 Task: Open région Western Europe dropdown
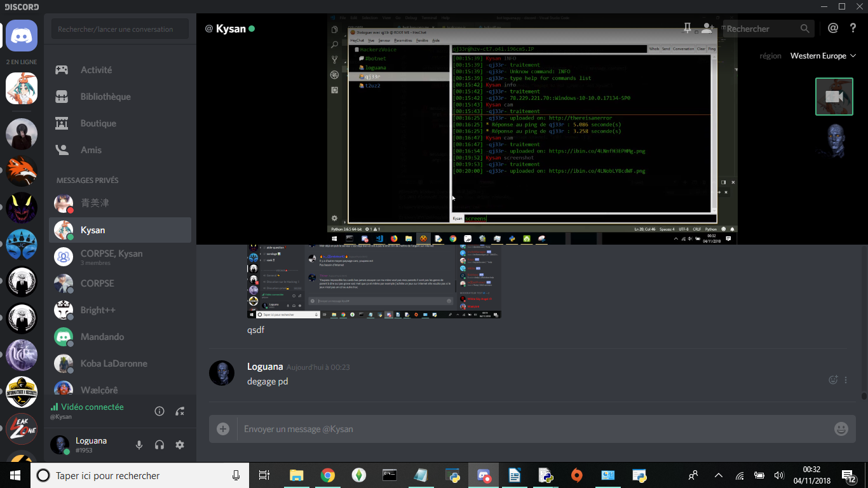tap(824, 56)
